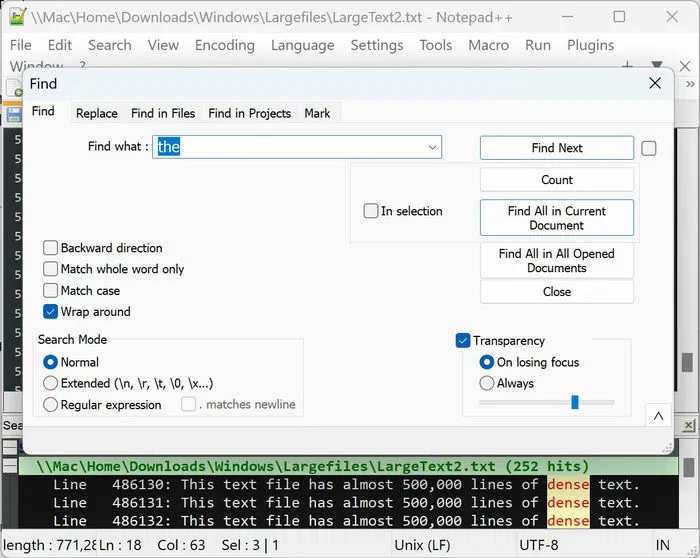700x558 pixels.
Task: Open the Encoding menu
Action: point(224,45)
